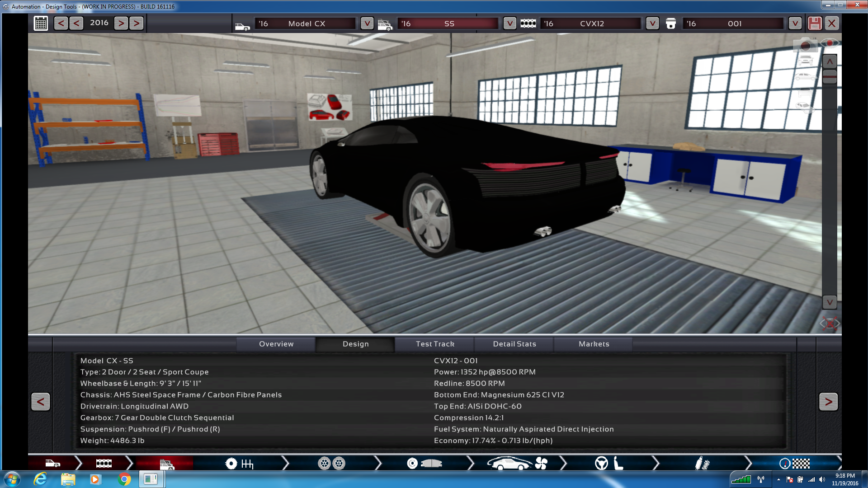The width and height of the screenshot is (868, 488).
Task: Expand the Model CX dropdown arrow
Action: [367, 23]
